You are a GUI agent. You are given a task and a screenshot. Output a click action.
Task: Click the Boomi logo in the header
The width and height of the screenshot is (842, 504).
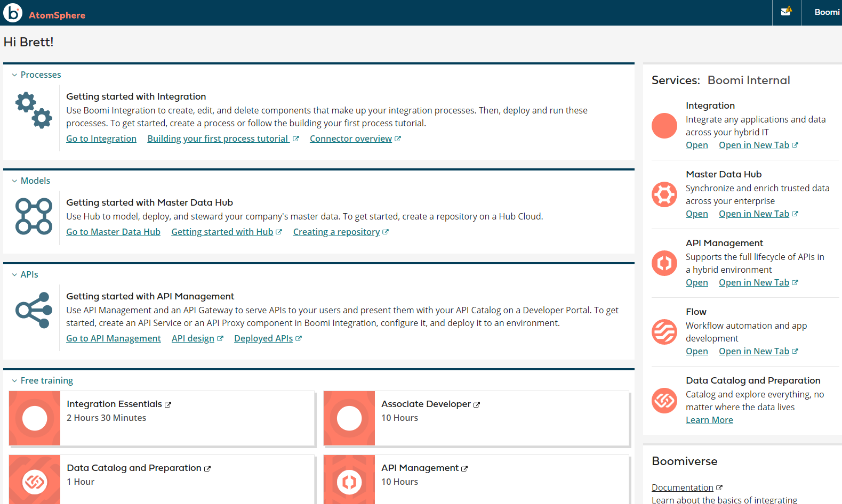tap(13, 13)
